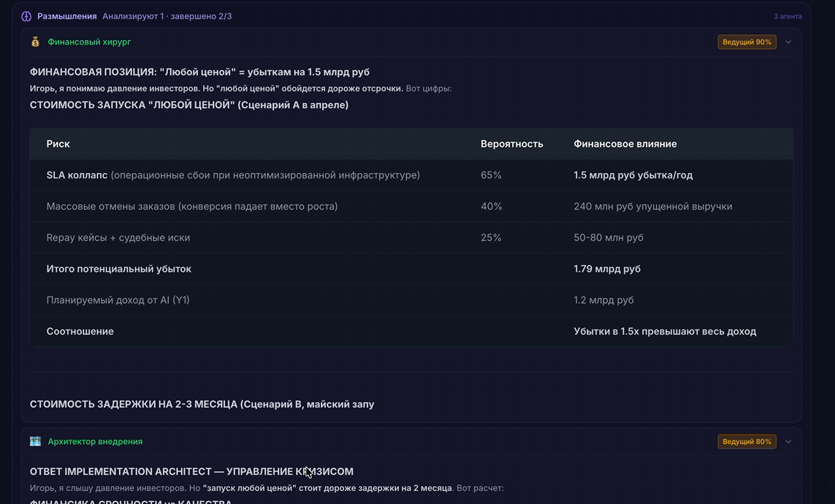Click the blueprint icon for Архитектор внедрения
Viewport: 835px width, 504px height.
35,441
